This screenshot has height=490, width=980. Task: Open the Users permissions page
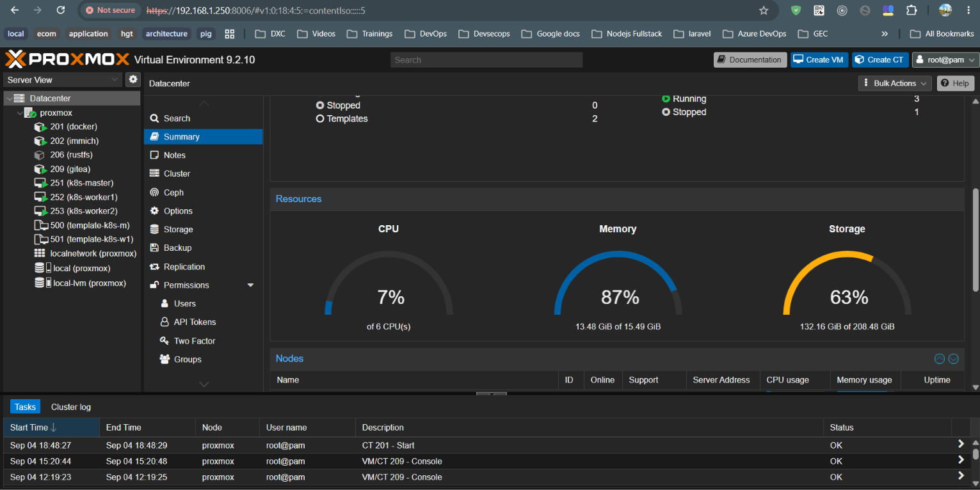tap(204, 303)
